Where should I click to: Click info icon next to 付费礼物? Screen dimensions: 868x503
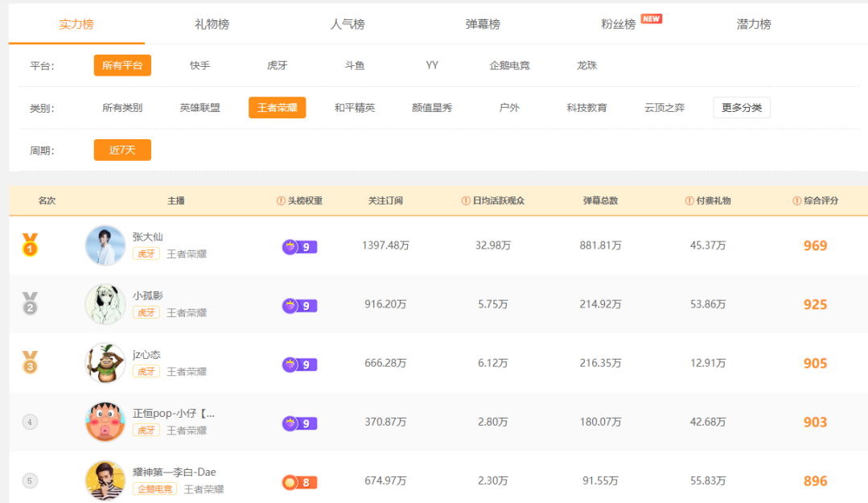(689, 200)
